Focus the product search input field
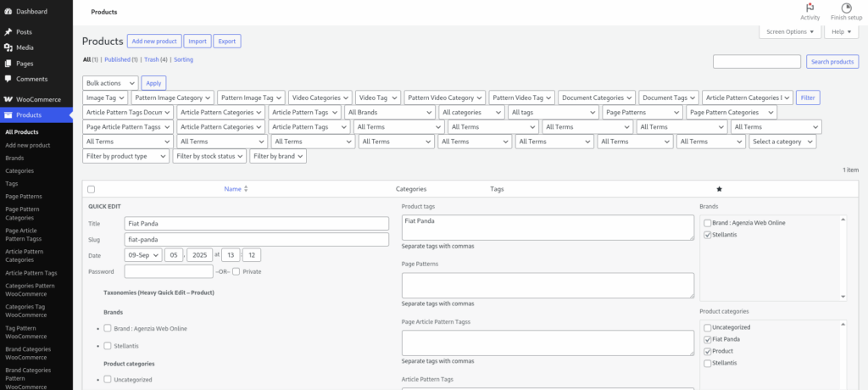The image size is (868, 390). point(757,62)
